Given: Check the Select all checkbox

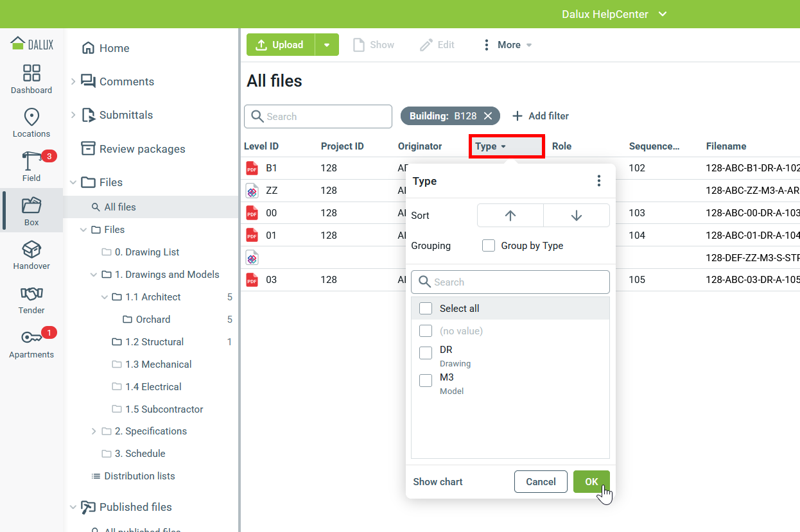Looking at the screenshot, I should [426, 309].
